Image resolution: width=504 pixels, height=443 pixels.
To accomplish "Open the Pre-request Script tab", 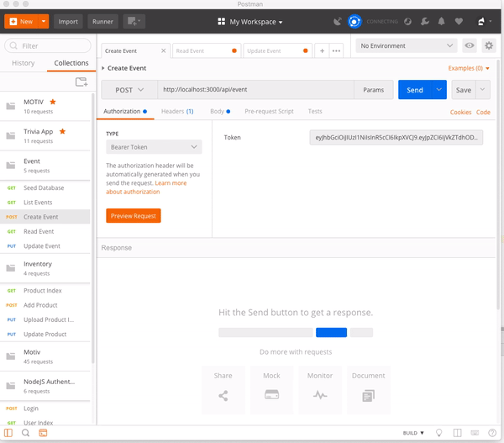I will point(269,111).
